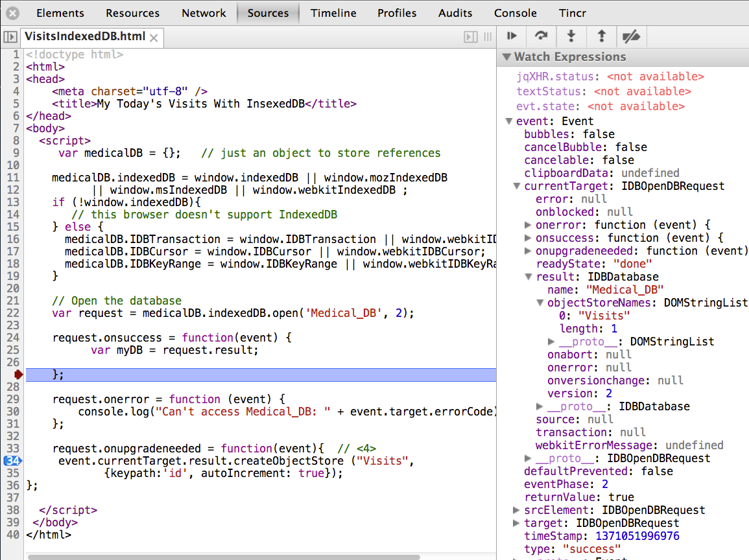The image size is (749, 560).
Task: Click the resume script execution button
Action: (512, 36)
